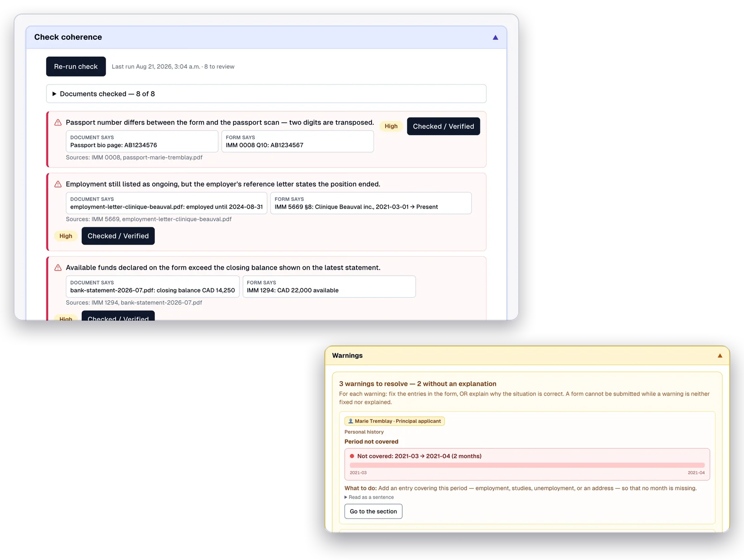
Task: Mark passport number issue as Checked / Verified
Action: [443, 126]
